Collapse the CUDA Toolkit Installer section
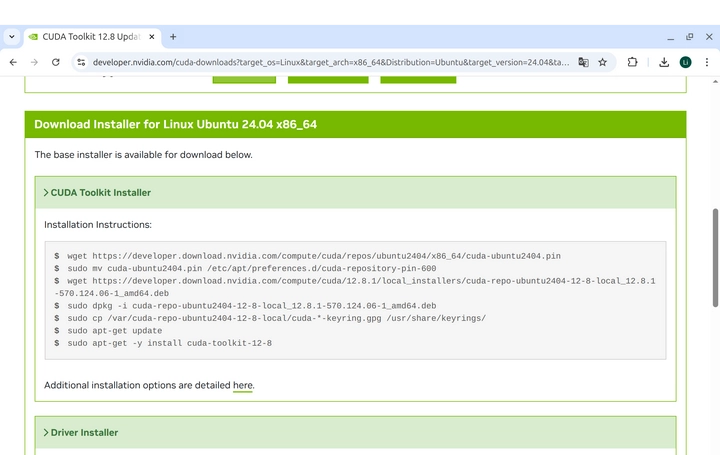The height and width of the screenshot is (455, 720). 97,192
